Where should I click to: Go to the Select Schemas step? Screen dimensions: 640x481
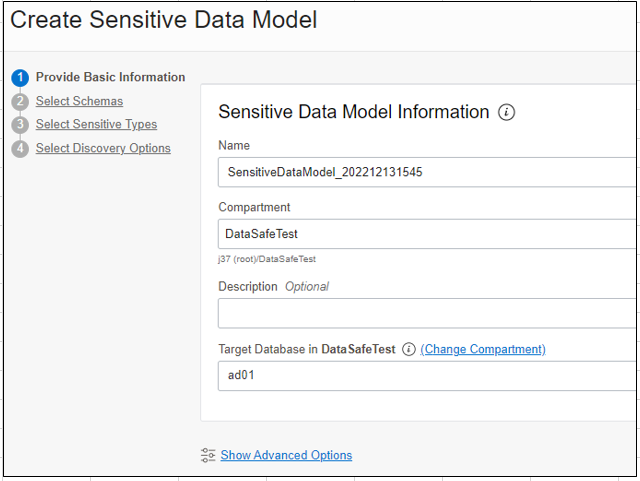[x=79, y=101]
